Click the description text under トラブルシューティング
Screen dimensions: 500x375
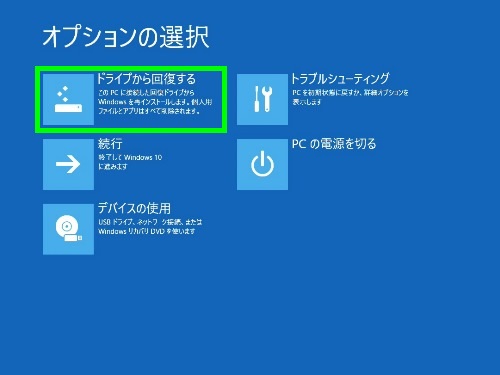350,97
